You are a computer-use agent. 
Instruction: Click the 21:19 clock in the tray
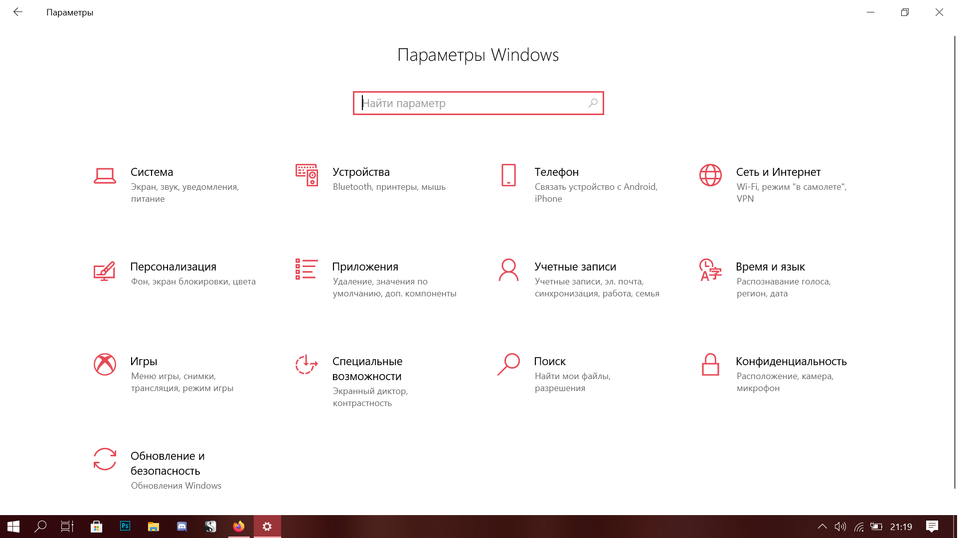901,527
